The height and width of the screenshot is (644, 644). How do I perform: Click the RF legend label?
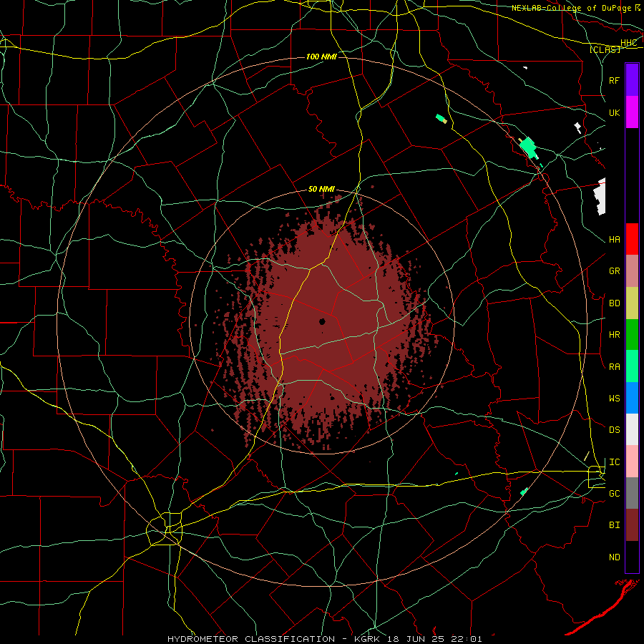click(615, 80)
